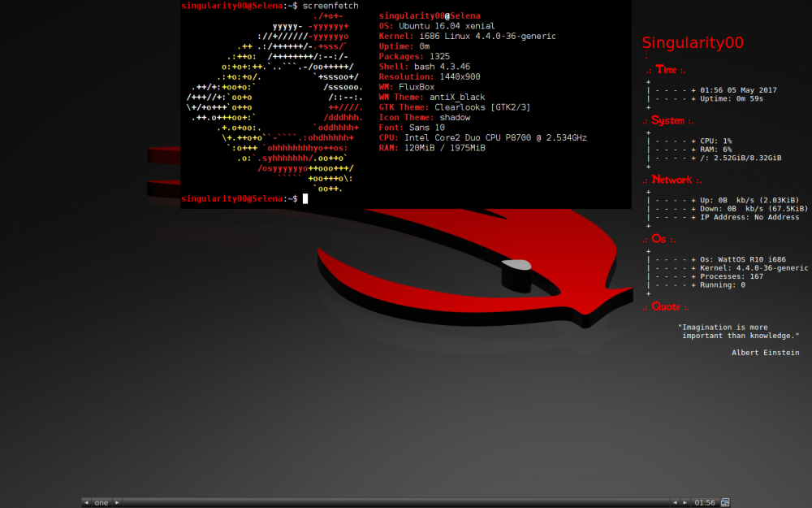Click the terminal cursor at the last prompt
The width and height of the screenshot is (812, 508).
tap(305, 198)
